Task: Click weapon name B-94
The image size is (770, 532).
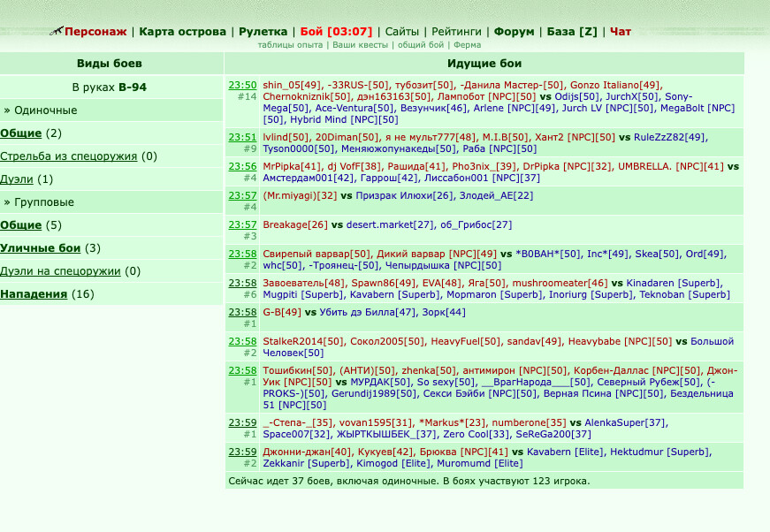Action: tap(133, 87)
